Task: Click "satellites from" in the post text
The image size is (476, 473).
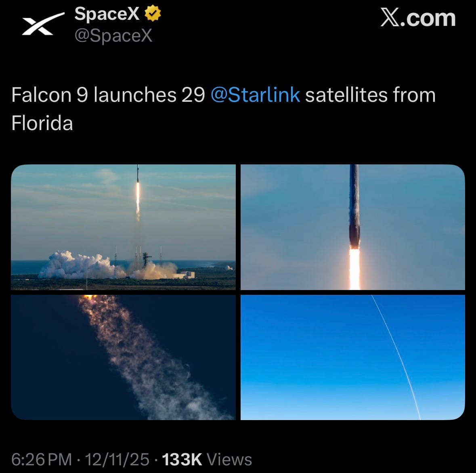Action: pyautogui.click(x=370, y=95)
